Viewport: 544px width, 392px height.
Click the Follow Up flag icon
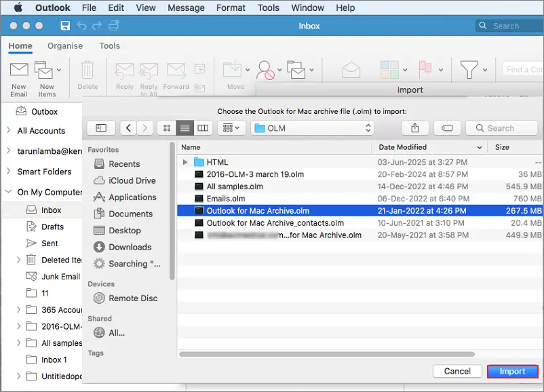[x=425, y=69]
